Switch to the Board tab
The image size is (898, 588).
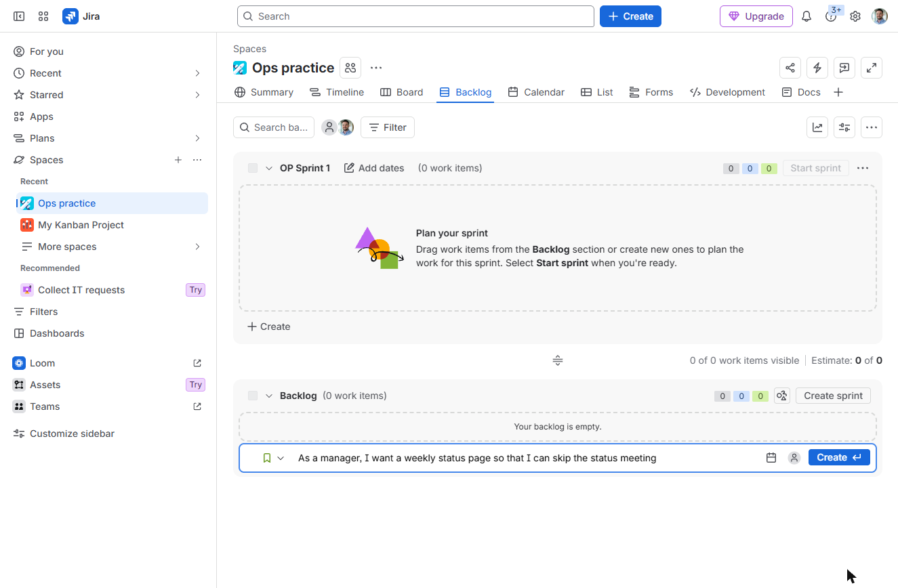pyautogui.click(x=401, y=92)
